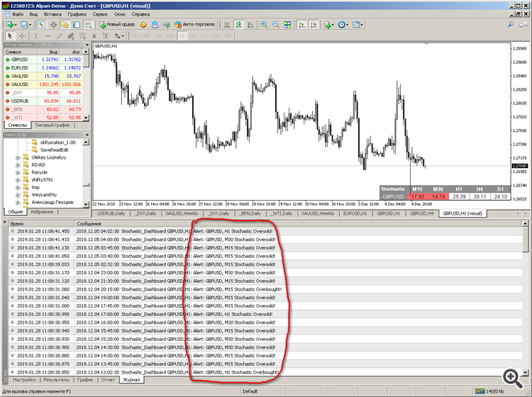Open the Файл menu
This screenshot has width=532, height=397.
click(x=18, y=14)
